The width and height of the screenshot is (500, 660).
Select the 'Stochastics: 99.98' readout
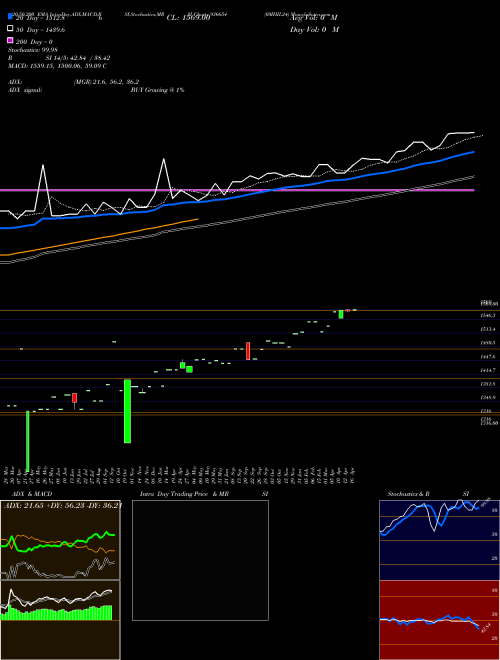coord(33,50)
